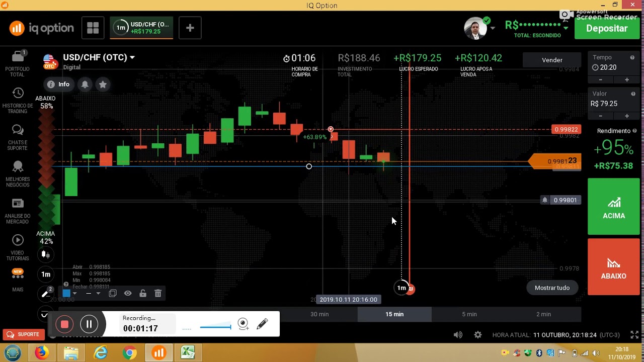Viewport: 644px width, 362px height.
Task: Pause the screen recording
Action: (89, 324)
